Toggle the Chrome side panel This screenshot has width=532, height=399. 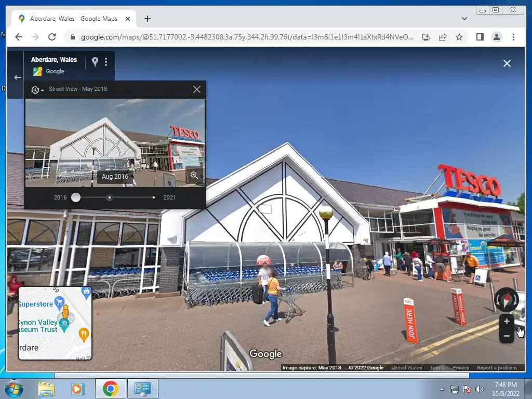pos(480,37)
